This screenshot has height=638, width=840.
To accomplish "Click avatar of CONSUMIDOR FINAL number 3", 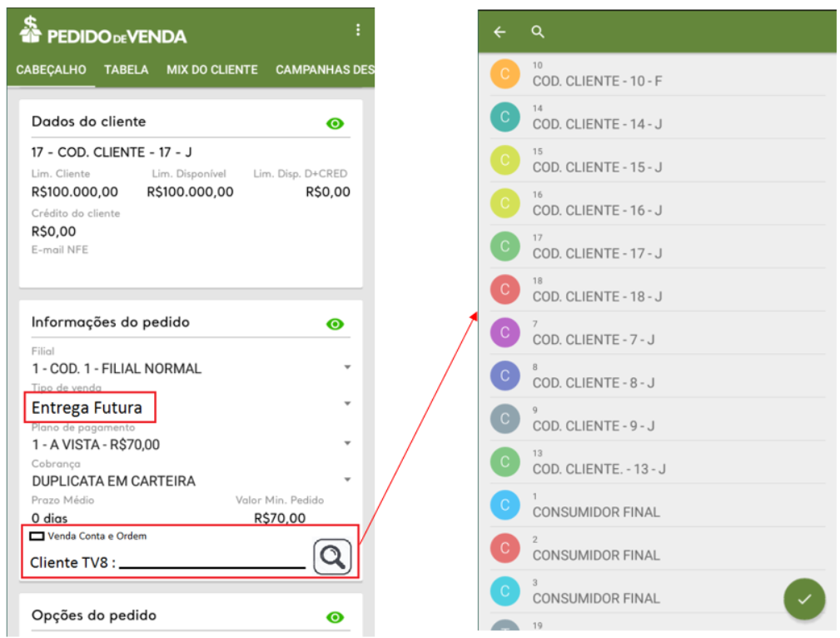I will 504,591.
